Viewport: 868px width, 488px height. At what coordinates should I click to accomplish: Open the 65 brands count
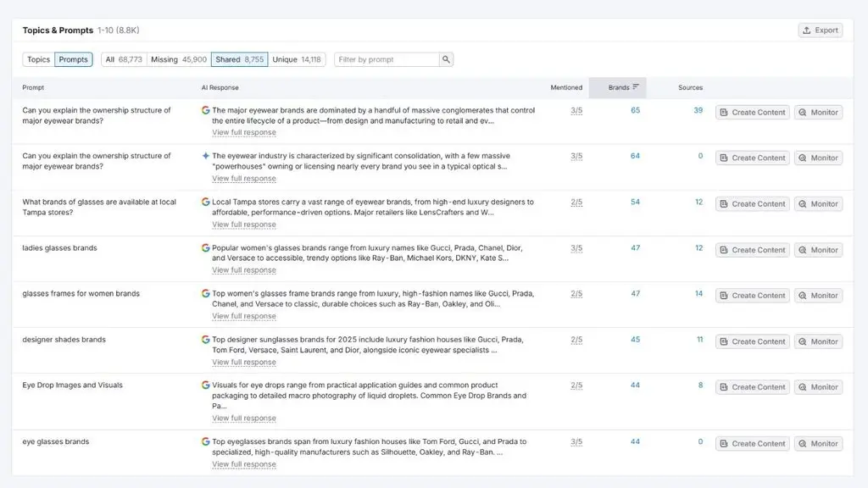(x=635, y=110)
